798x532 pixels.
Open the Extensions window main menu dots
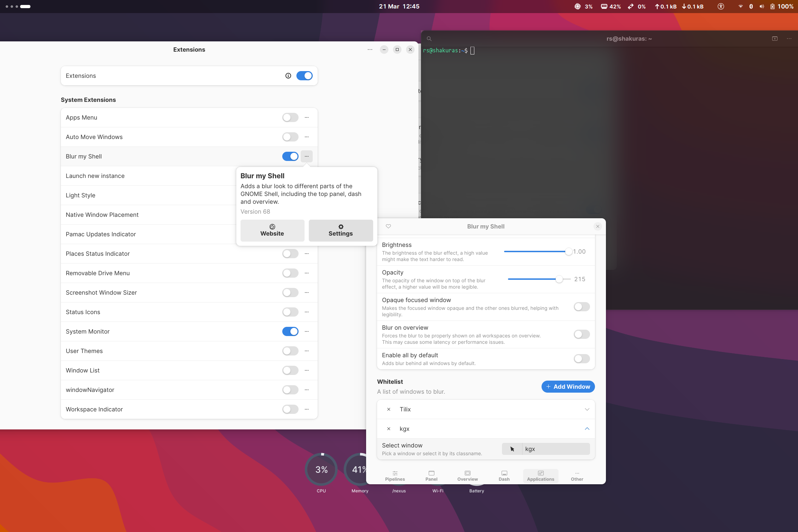point(370,50)
